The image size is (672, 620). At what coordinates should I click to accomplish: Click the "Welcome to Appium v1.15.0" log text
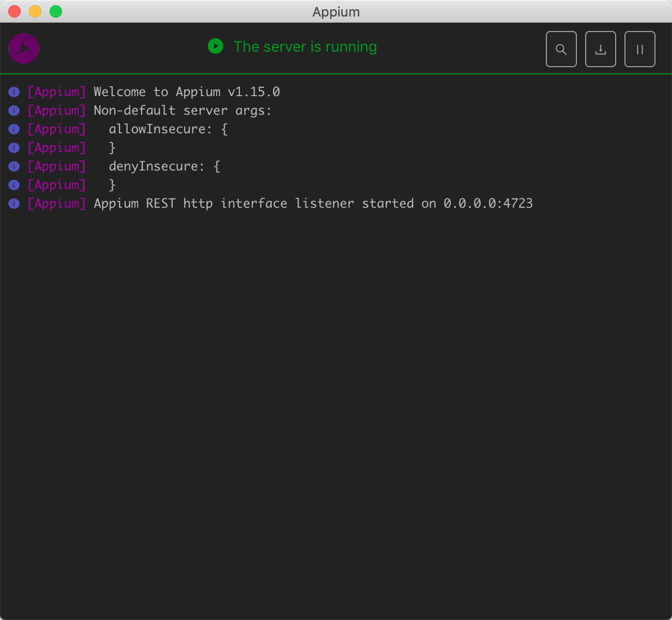click(187, 92)
